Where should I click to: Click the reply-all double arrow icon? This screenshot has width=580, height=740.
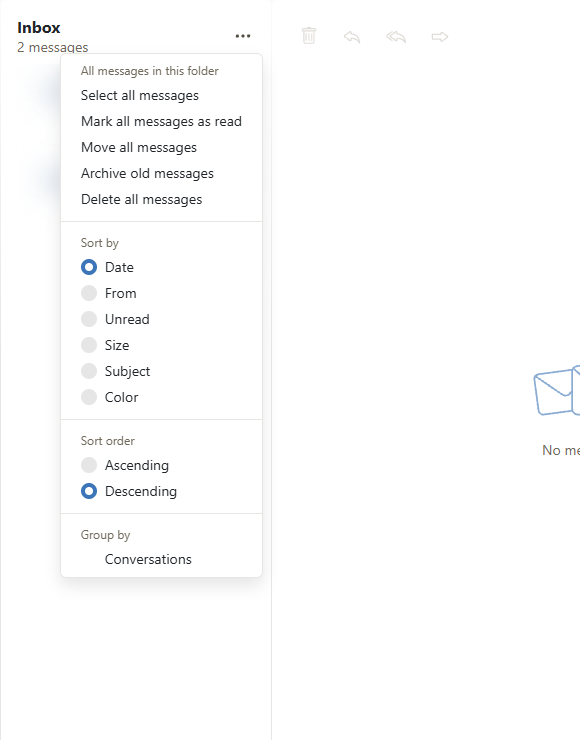click(396, 37)
